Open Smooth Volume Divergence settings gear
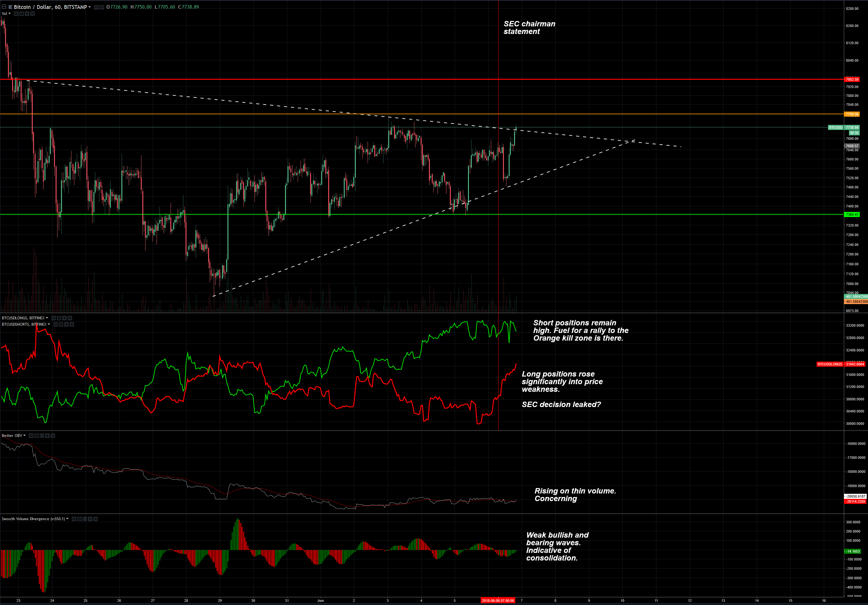This screenshot has width=868, height=605. [x=80, y=519]
